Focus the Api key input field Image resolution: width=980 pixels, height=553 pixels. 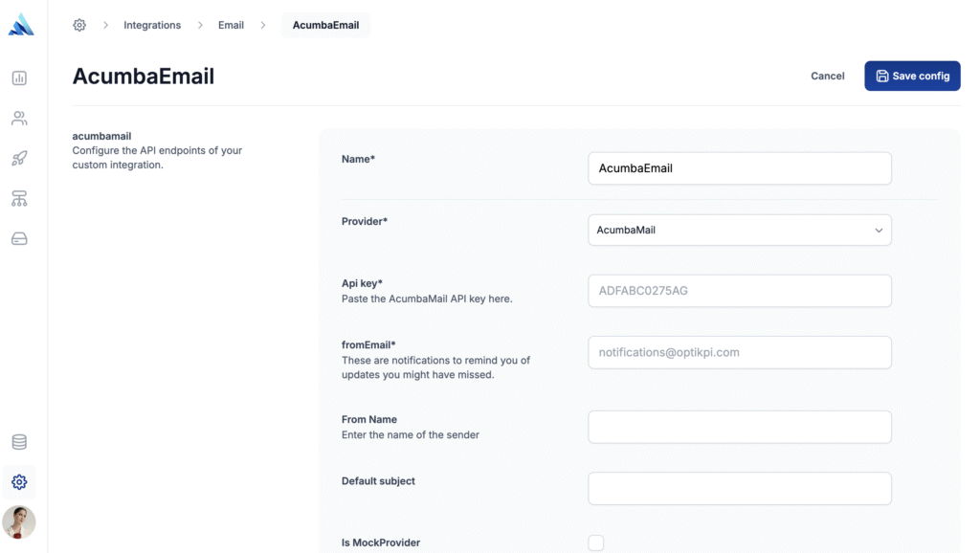[x=740, y=291]
